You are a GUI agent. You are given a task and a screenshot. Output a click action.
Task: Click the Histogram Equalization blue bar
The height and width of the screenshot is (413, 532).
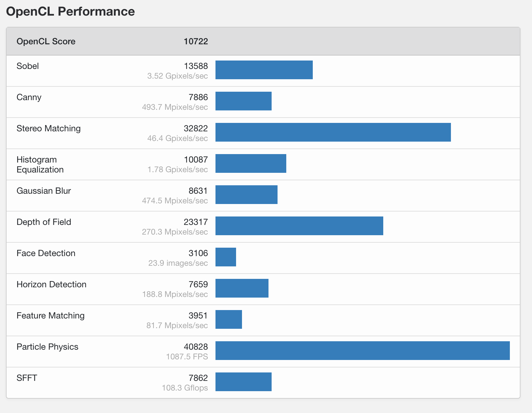tap(251, 163)
